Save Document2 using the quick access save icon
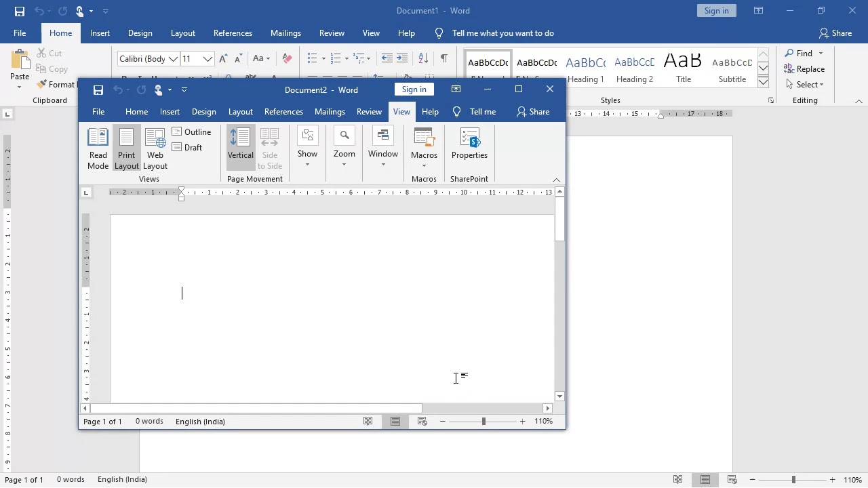 [x=98, y=90]
